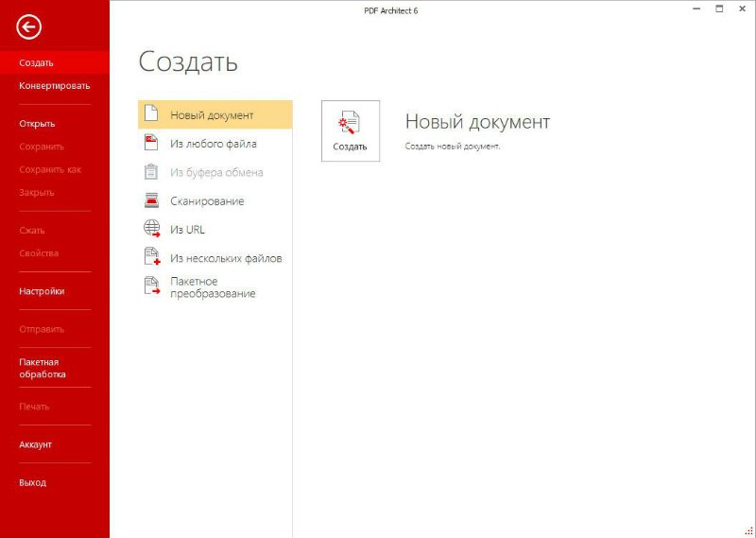Choose Сохранить как in the sidebar
Screen dimensions: 756x538
click(x=50, y=170)
